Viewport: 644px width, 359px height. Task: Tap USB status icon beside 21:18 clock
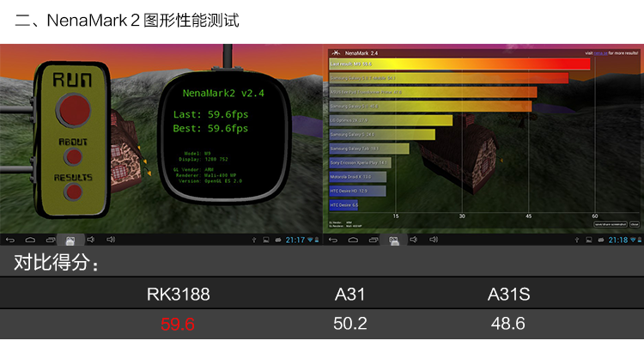[577, 240]
